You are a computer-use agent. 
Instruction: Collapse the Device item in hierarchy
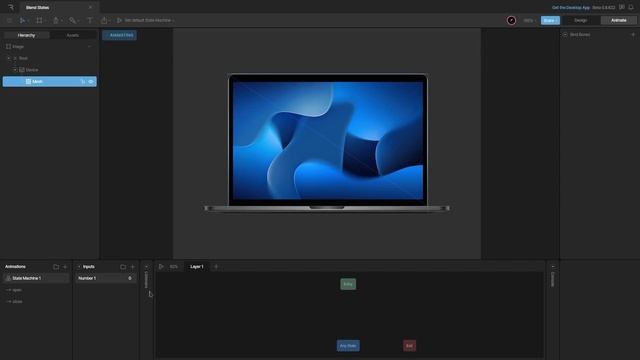pos(15,70)
